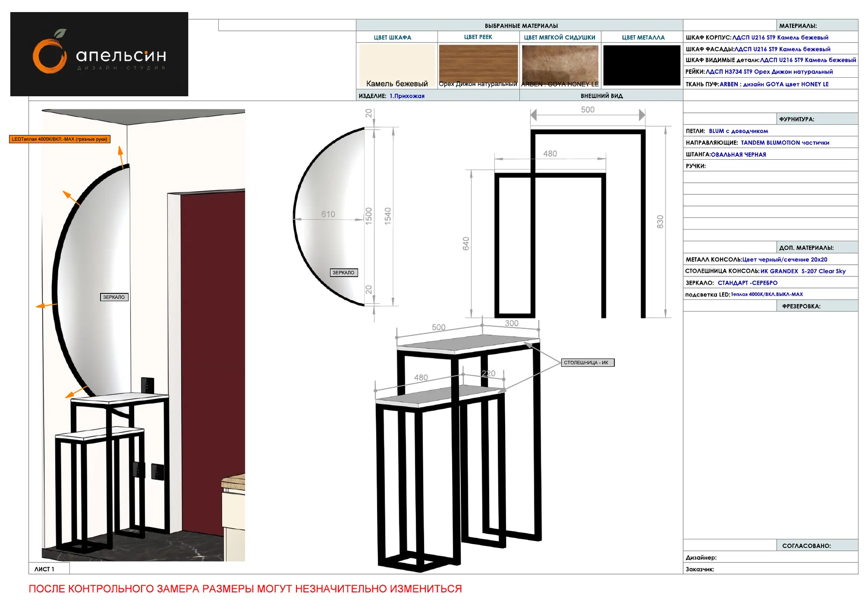
Task: Click the 220 lower tabletop depth dimension
Action: 489,373
